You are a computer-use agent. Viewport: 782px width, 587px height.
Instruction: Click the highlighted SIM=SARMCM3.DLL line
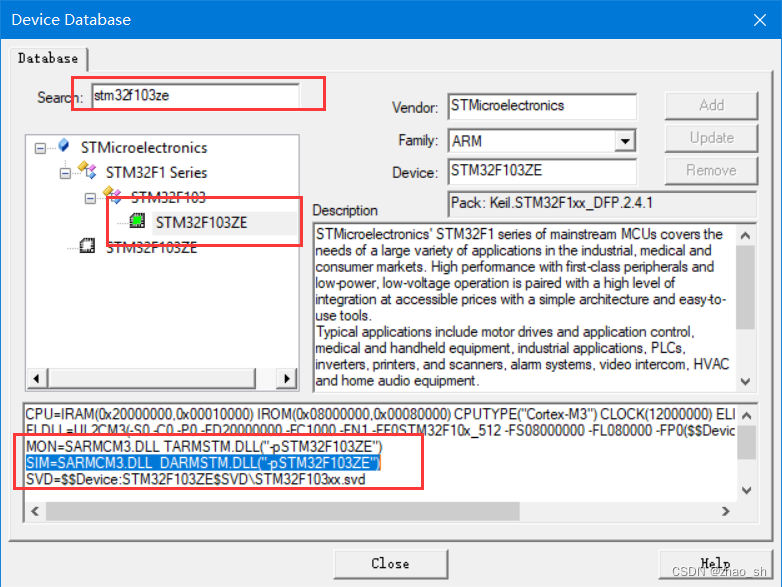203,463
